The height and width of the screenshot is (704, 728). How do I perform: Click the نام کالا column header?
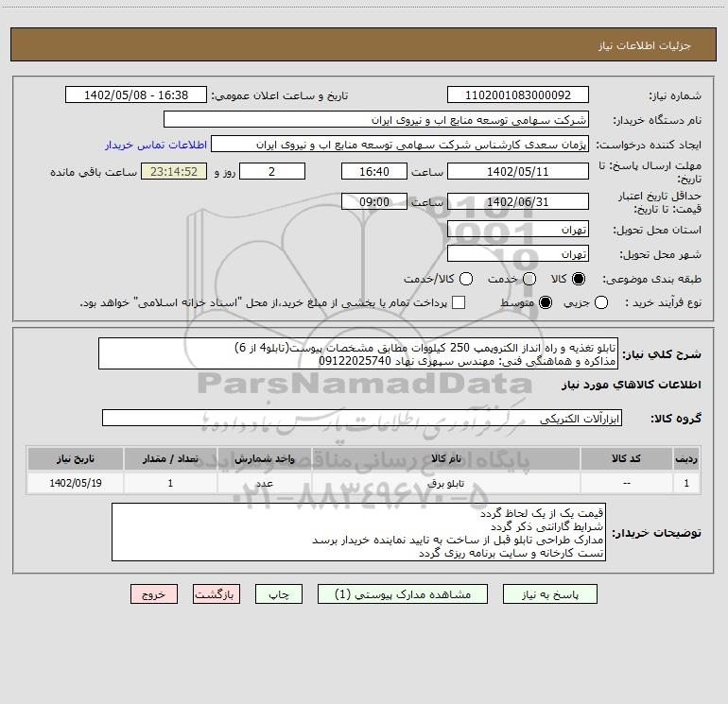coord(446,458)
